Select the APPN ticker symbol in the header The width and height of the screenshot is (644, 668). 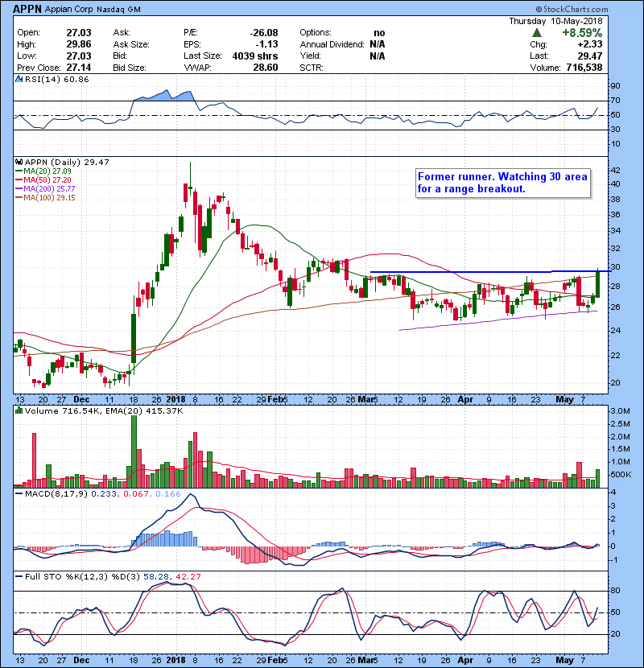coord(27,9)
